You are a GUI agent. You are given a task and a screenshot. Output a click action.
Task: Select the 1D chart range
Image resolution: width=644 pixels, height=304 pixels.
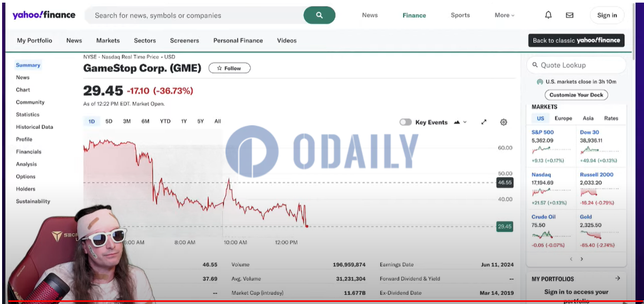tap(91, 121)
